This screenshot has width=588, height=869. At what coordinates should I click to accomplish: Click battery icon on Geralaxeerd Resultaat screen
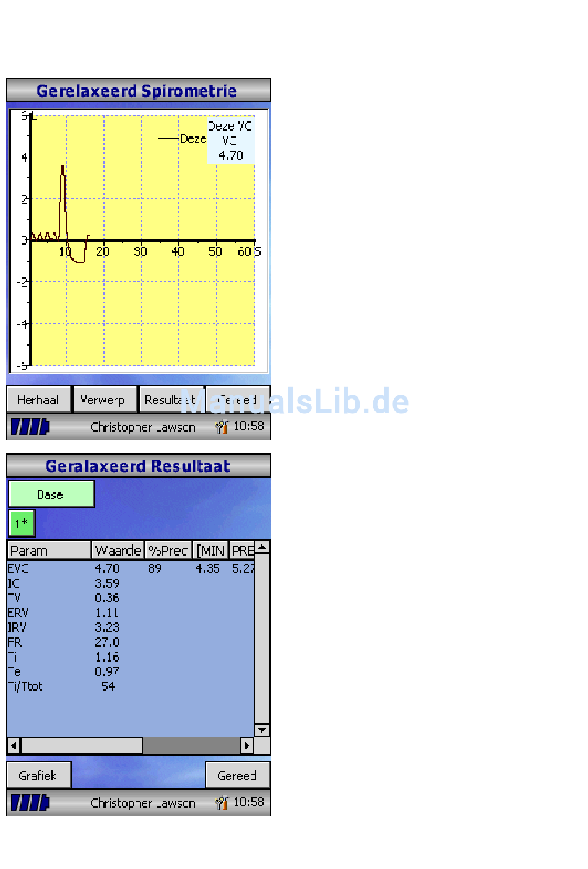pyautogui.click(x=30, y=803)
